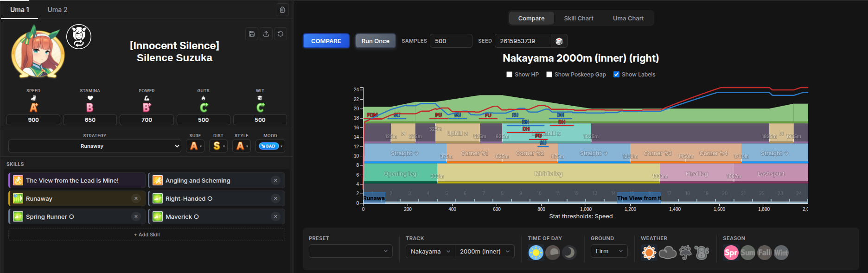This screenshot has width=868, height=273.
Task: Click the randomize seed dice icon
Action: tap(559, 41)
